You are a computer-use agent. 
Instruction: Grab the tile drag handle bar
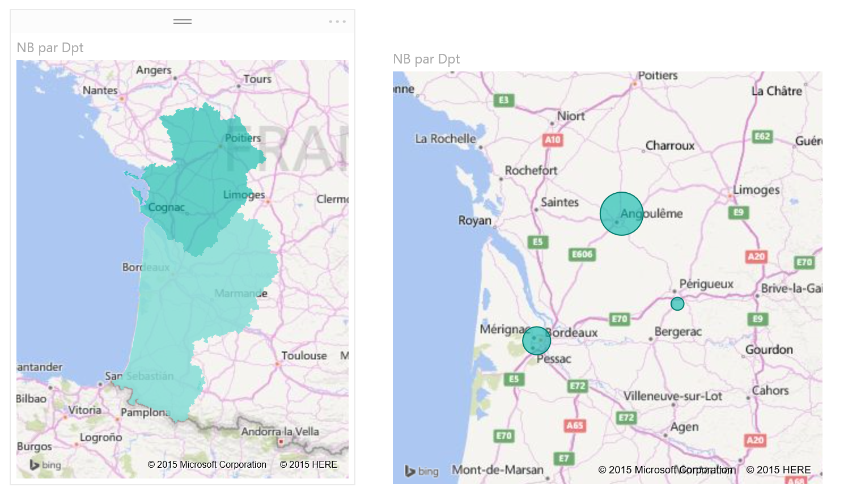coord(183,22)
